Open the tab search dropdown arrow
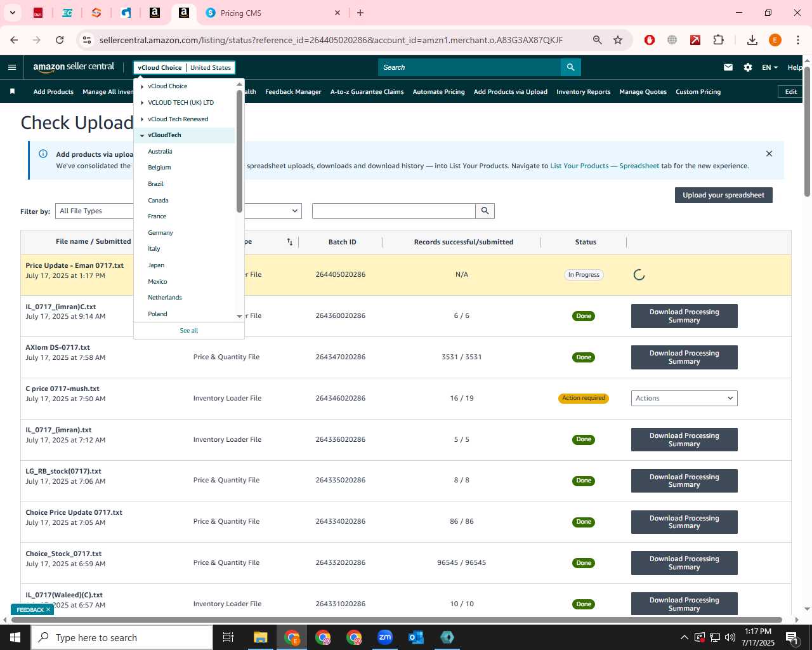This screenshot has width=812, height=650. point(12,13)
